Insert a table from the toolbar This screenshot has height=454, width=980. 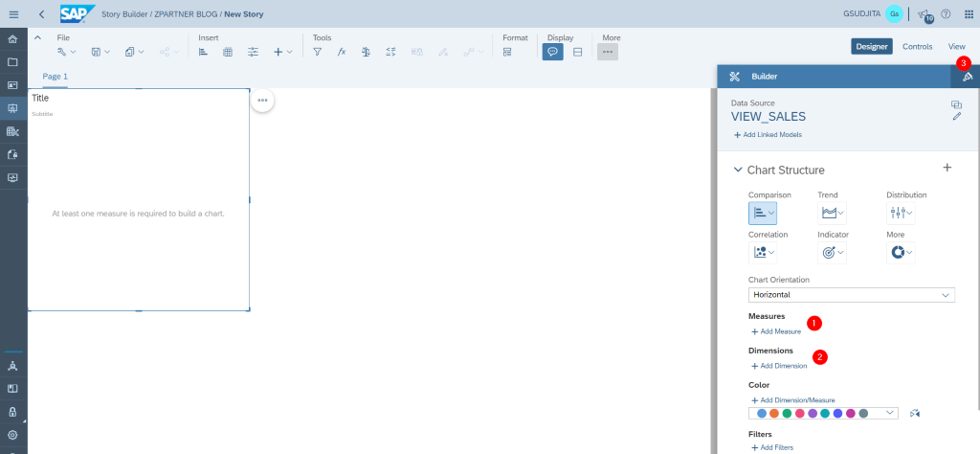[x=228, y=53]
